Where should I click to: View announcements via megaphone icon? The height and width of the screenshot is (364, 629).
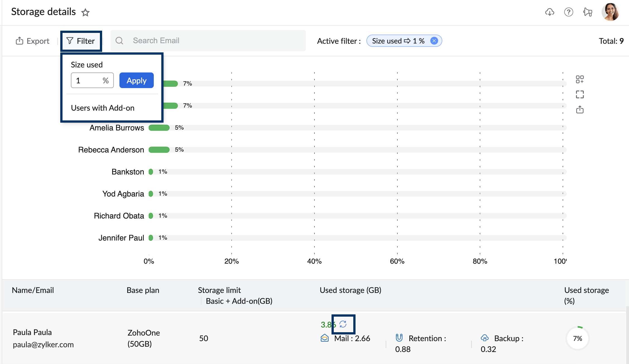point(587,12)
